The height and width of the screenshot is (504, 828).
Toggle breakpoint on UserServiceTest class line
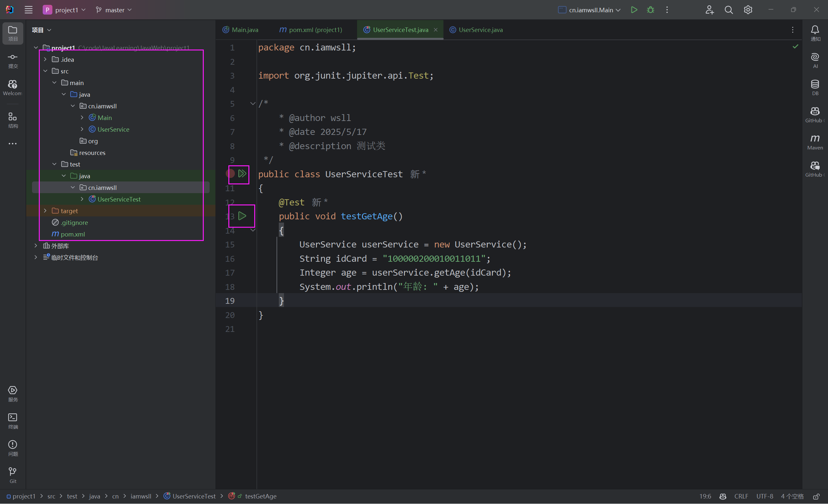(x=230, y=174)
